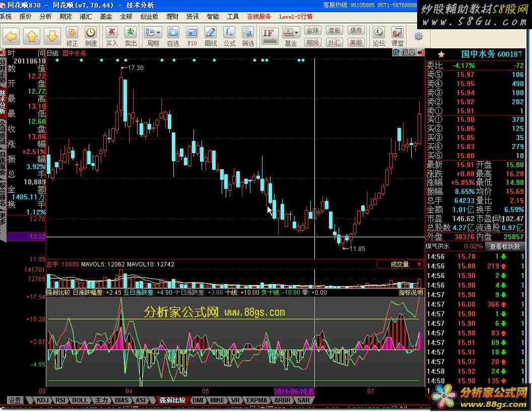
Task: Collapse the left info panel arrow icon
Action: pyautogui.click(x=3, y=52)
